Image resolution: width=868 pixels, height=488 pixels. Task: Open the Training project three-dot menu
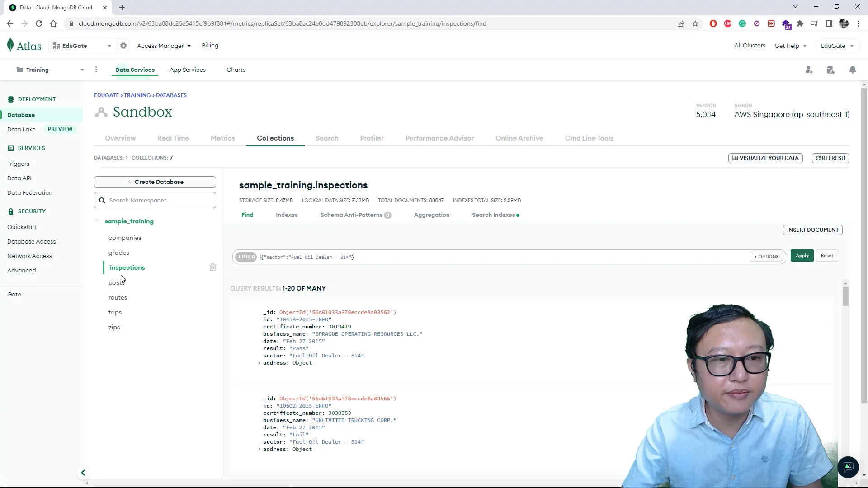coord(96,70)
